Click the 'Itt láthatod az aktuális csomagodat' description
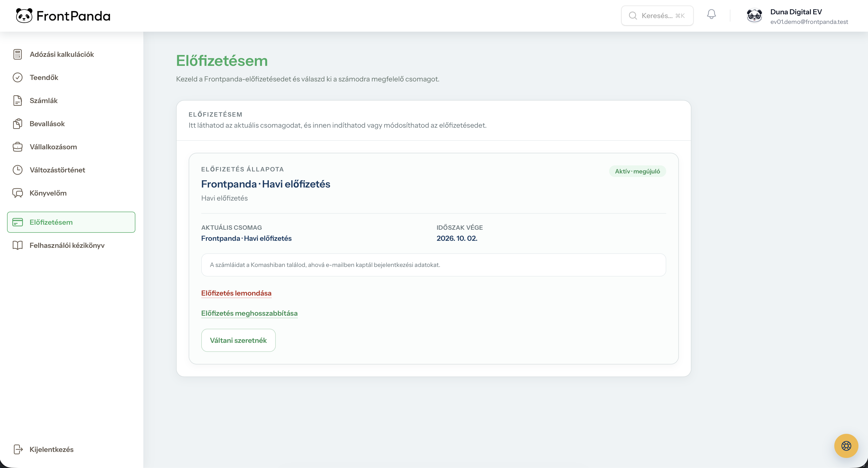868x468 pixels. click(337, 125)
